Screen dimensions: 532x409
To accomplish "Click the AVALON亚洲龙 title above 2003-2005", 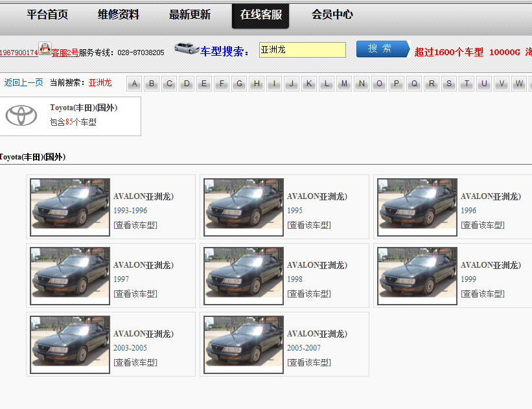I will [143, 334].
